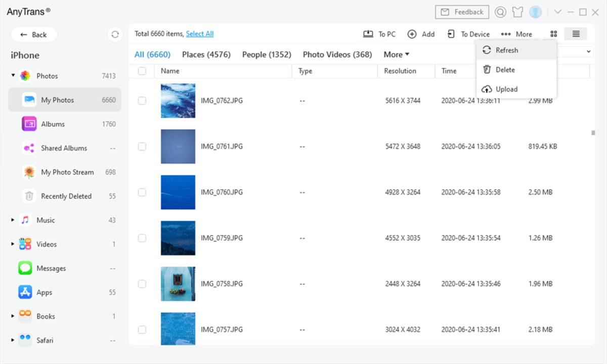Click Add to import photos
Image resolution: width=607 pixels, height=364 pixels.
point(421,34)
